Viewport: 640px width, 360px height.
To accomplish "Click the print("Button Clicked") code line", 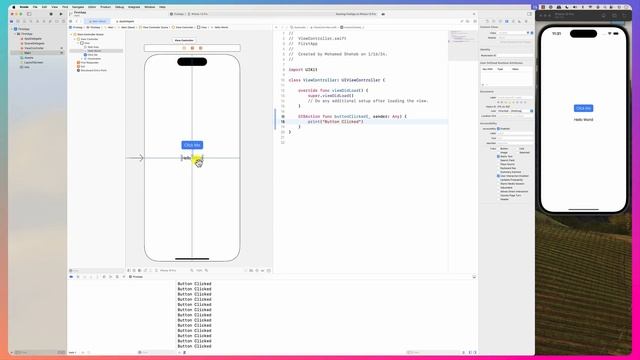I will [x=335, y=122].
